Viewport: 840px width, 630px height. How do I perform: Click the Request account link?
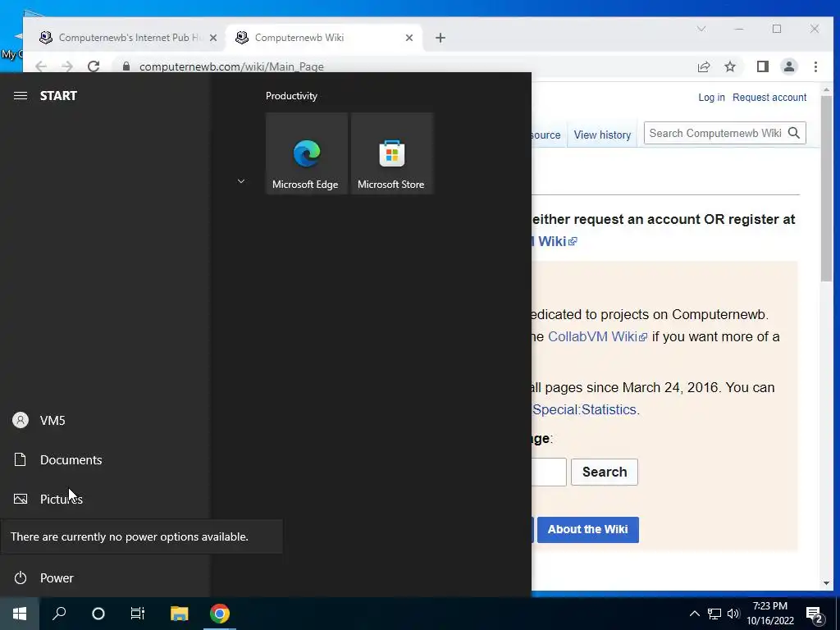click(x=769, y=98)
